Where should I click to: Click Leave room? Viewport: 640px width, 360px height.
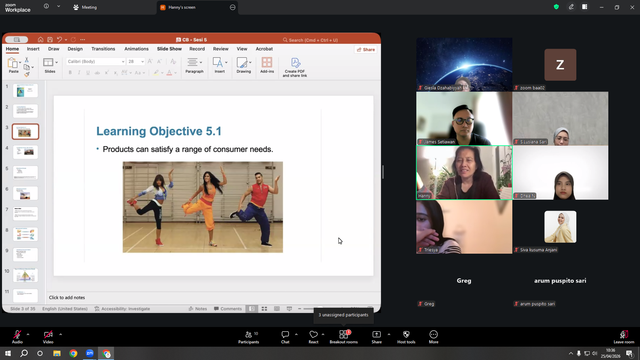(x=624, y=337)
